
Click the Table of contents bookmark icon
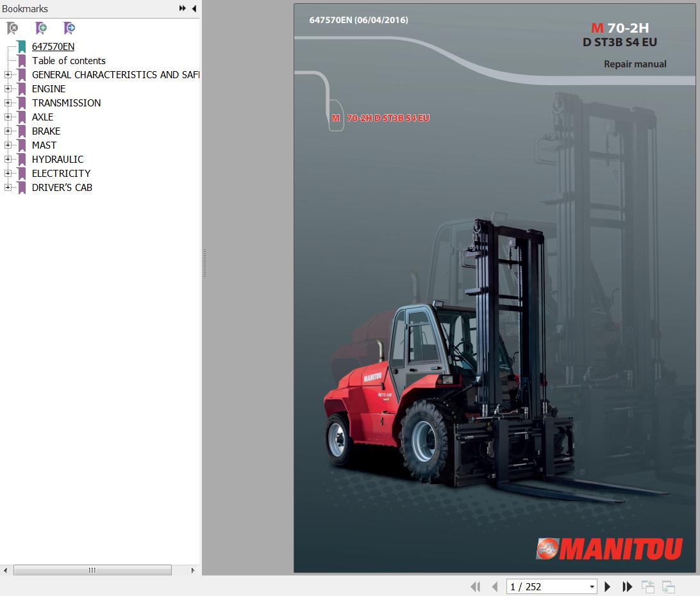click(22, 61)
